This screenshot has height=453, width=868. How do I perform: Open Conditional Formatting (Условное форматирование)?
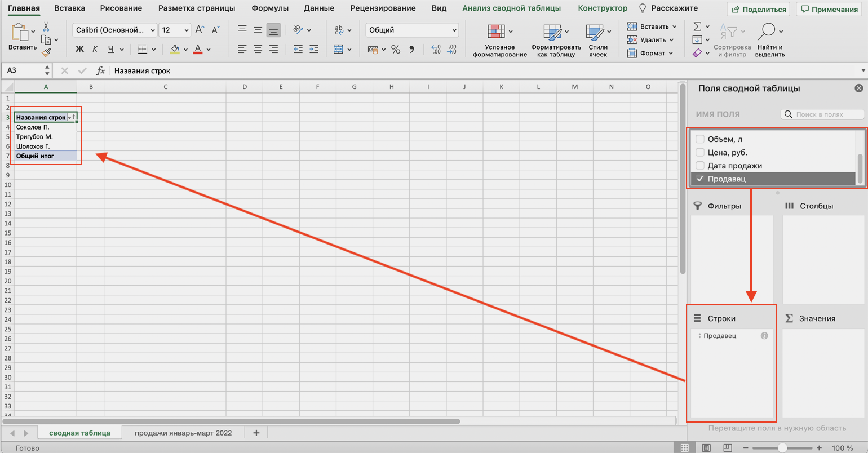point(499,42)
